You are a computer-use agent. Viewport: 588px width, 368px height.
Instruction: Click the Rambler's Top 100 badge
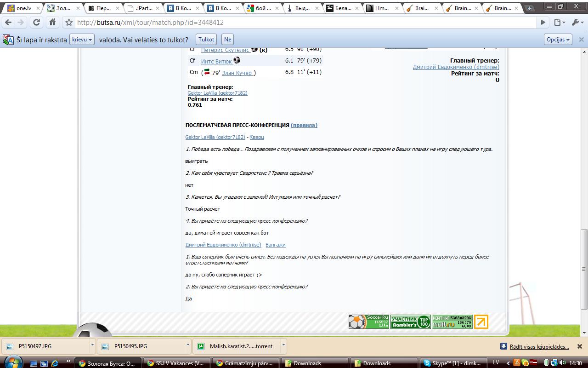(x=410, y=322)
